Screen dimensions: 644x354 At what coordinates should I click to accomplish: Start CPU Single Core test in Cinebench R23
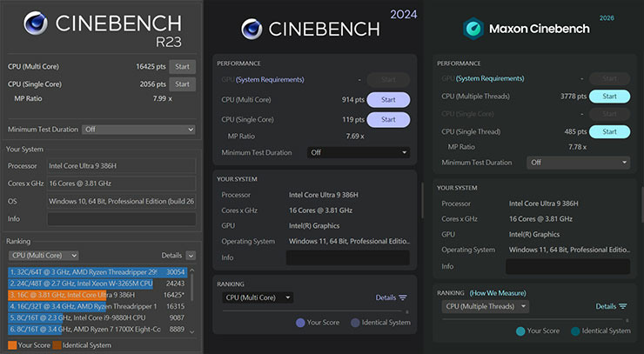pos(182,84)
